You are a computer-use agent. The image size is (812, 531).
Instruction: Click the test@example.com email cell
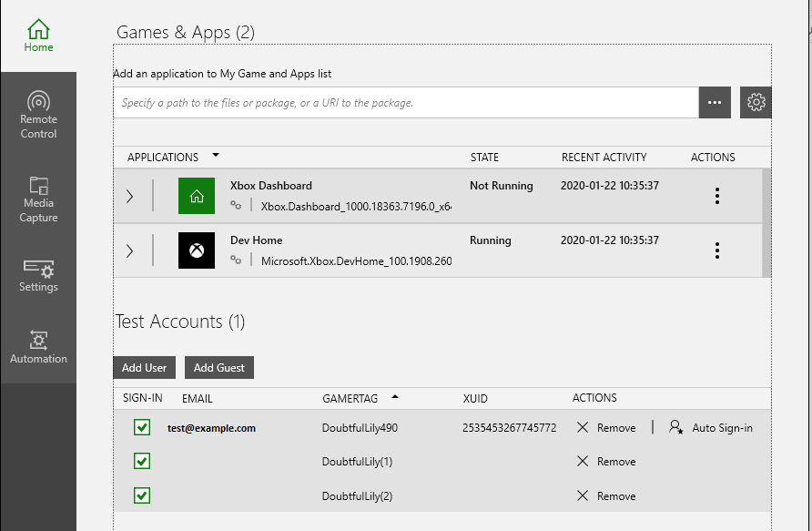(211, 428)
